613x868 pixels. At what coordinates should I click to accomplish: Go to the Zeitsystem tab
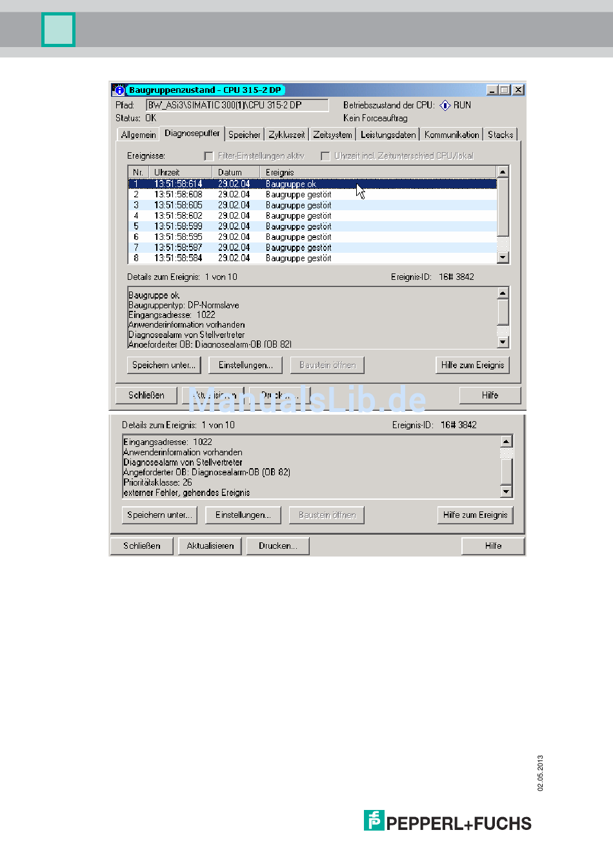click(x=333, y=135)
